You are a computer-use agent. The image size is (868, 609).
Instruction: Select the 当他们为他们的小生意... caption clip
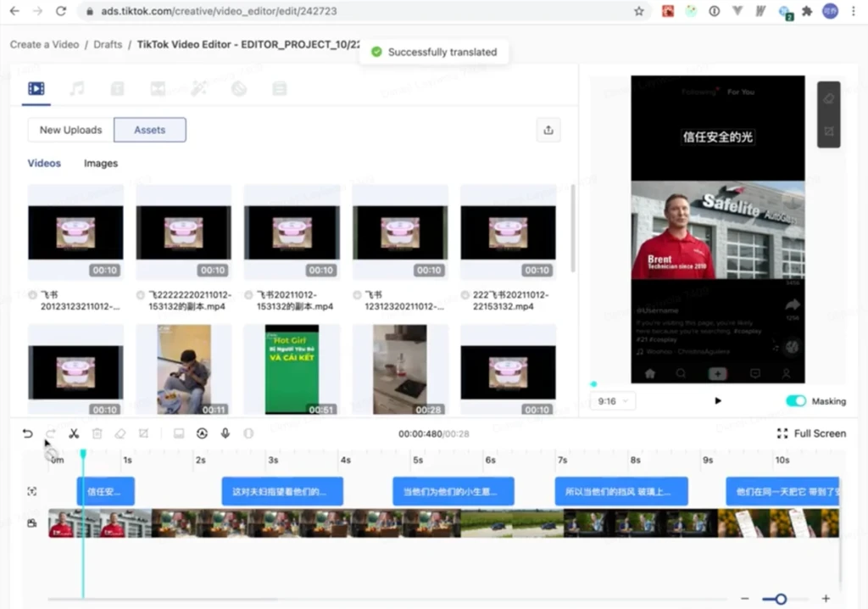(x=453, y=491)
